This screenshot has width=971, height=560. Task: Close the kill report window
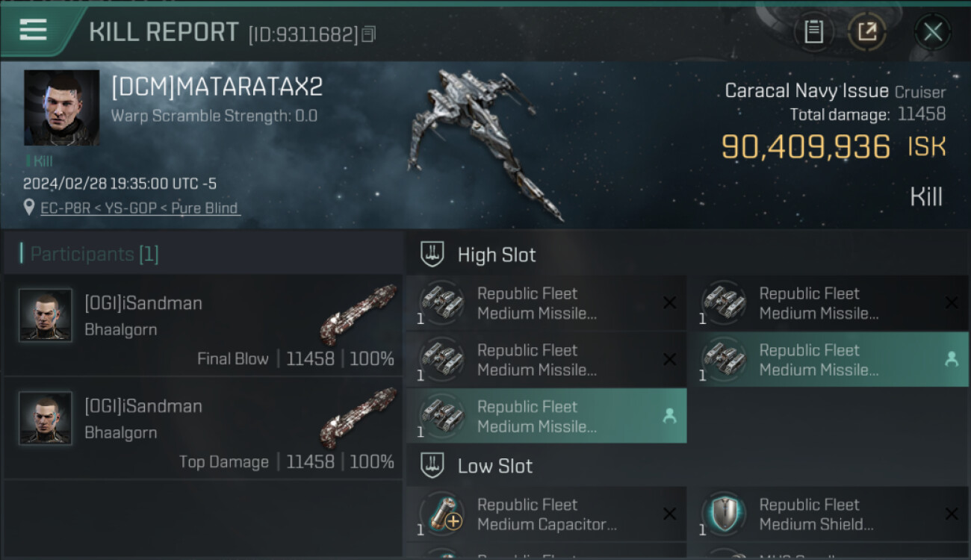point(932,32)
